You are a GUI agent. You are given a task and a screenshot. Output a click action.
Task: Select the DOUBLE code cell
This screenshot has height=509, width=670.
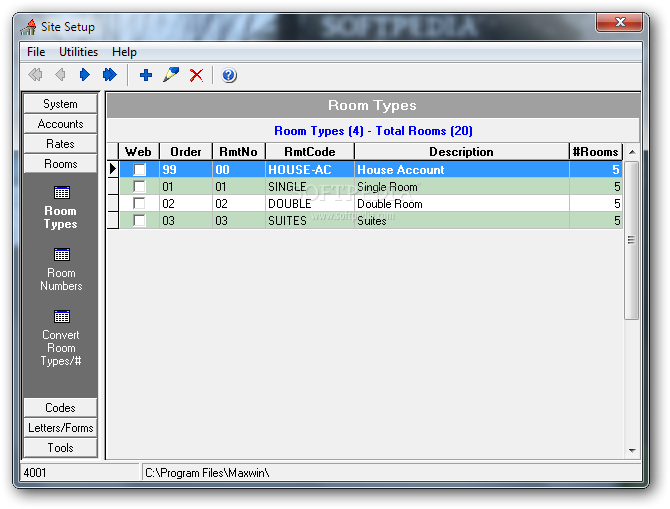click(310, 203)
